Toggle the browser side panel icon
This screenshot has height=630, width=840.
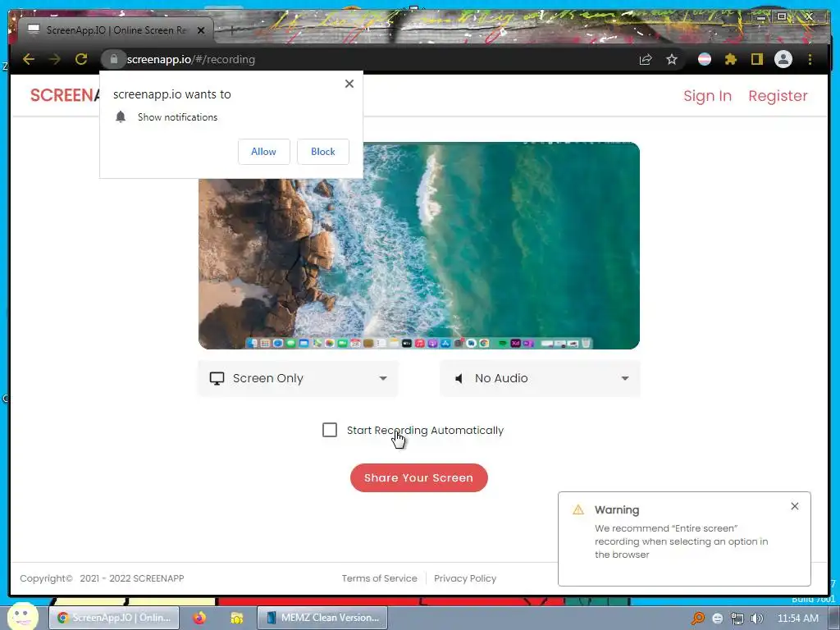click(756, 59)
